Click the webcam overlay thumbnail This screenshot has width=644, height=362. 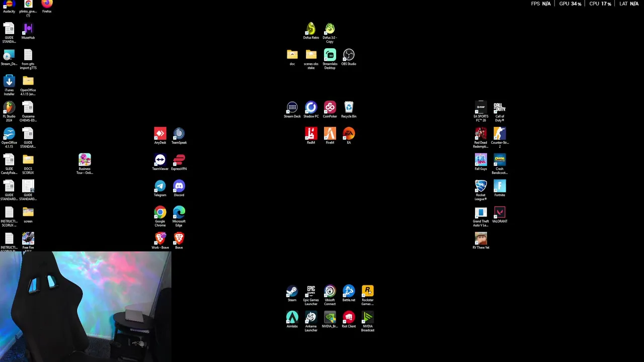point(86,307)
